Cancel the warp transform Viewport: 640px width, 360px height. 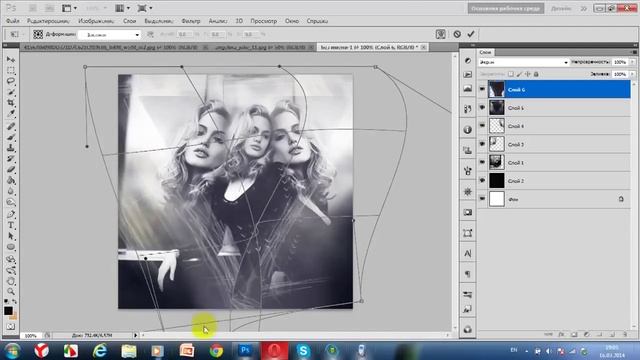point(457,34)
